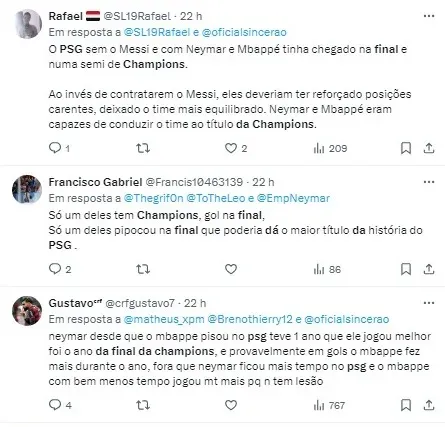
Task: Open more options on Gustavo's tweet
Action: coord(429,303)
